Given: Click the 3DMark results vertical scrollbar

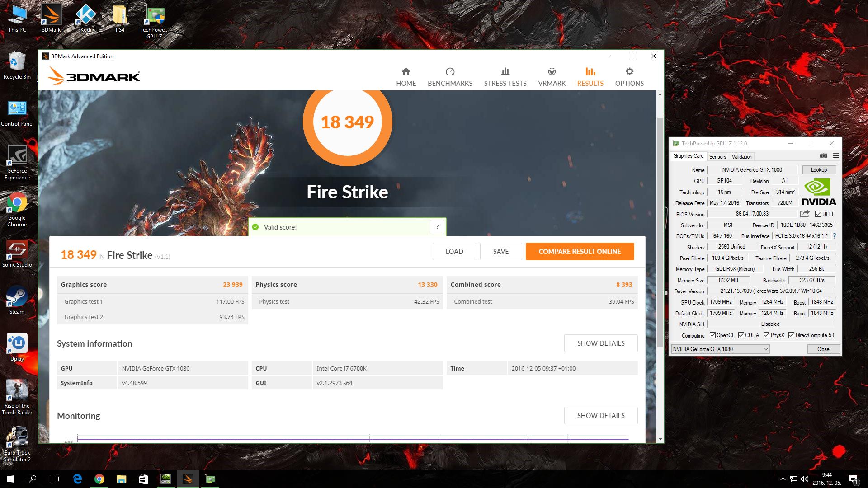Looking at the screenshot, I should tap(660, 233).
